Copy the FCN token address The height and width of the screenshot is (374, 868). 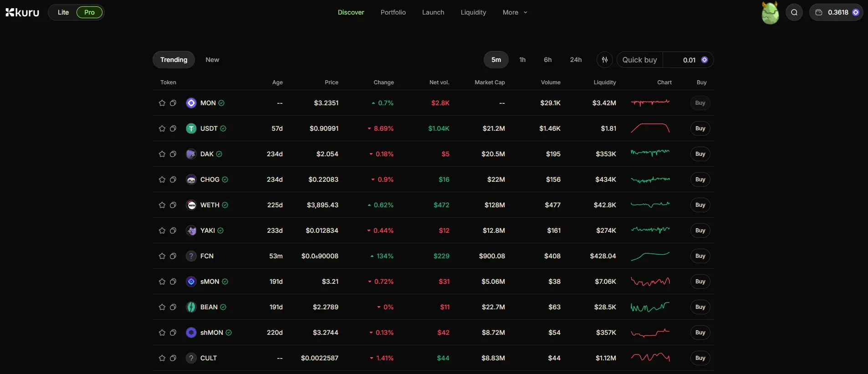[x=173, y=256]
